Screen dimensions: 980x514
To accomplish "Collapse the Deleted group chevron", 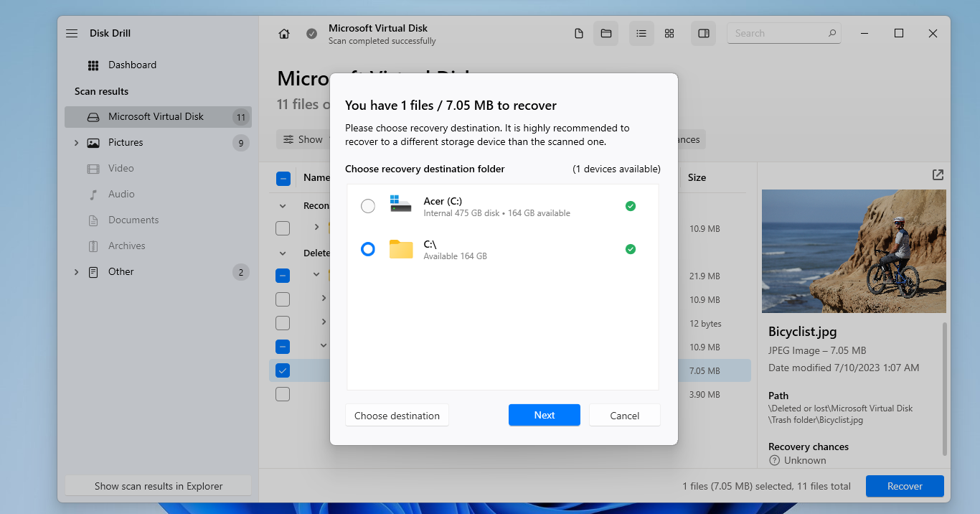I will click(283, 253).
